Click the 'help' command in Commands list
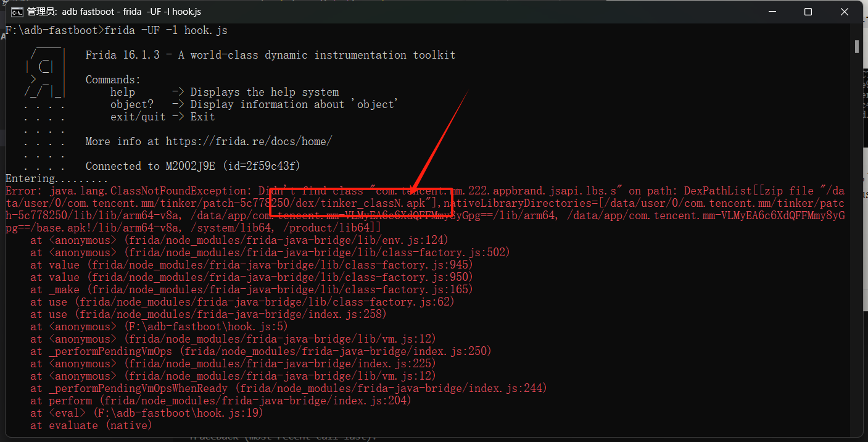Viewport: 868px width, 442px height. tap(123, 92)
